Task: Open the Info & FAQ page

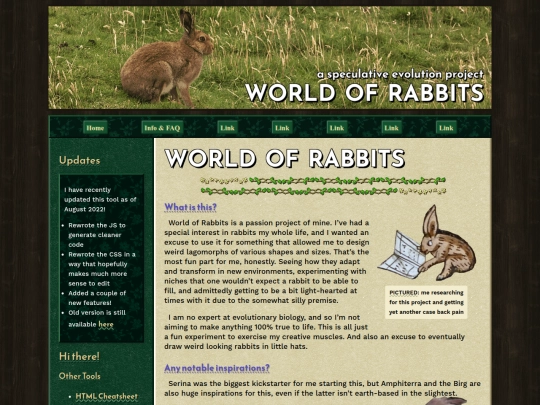Action: pyautogui.click(x=162, y=128)
